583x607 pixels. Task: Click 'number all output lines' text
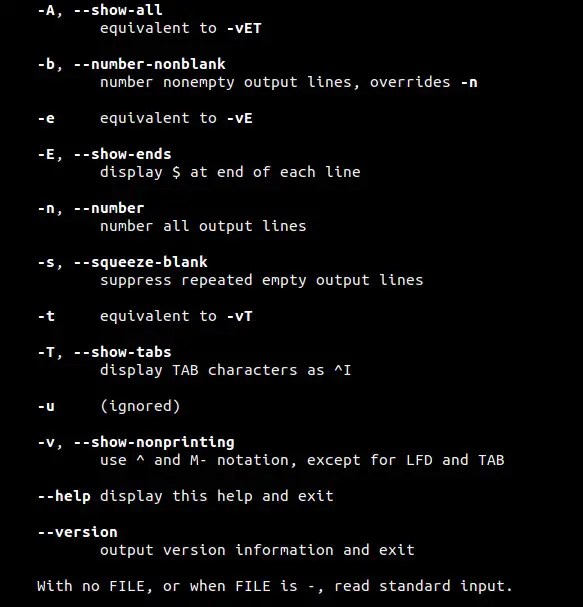(x=203, y=226)
